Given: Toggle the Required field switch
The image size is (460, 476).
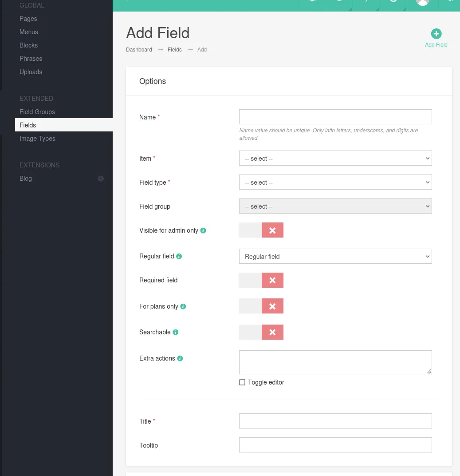Looking at the screenshot, I should click(261, 280).
